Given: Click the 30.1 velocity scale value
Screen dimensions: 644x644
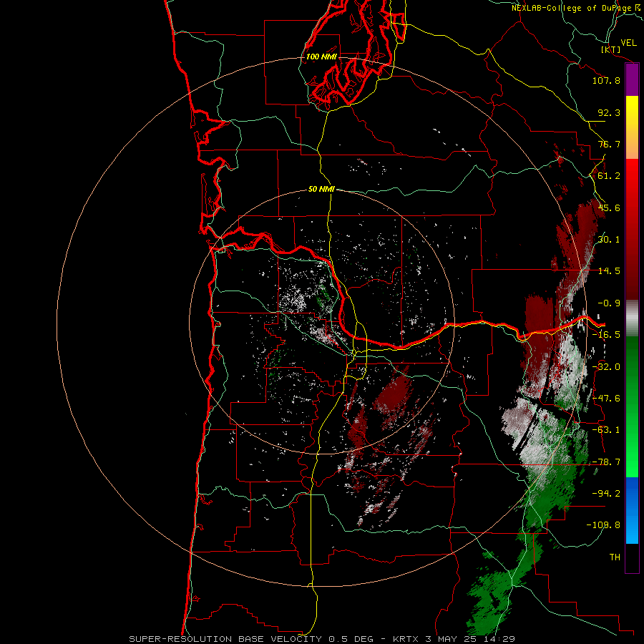Looking at the screenshot, I should (x=609, y=240).
